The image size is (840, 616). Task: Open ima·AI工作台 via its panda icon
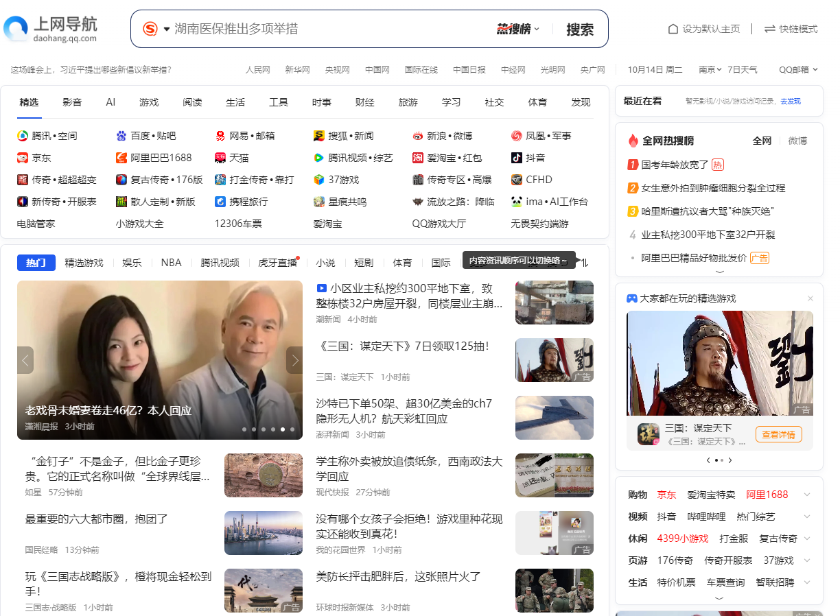tap(517, 201)
